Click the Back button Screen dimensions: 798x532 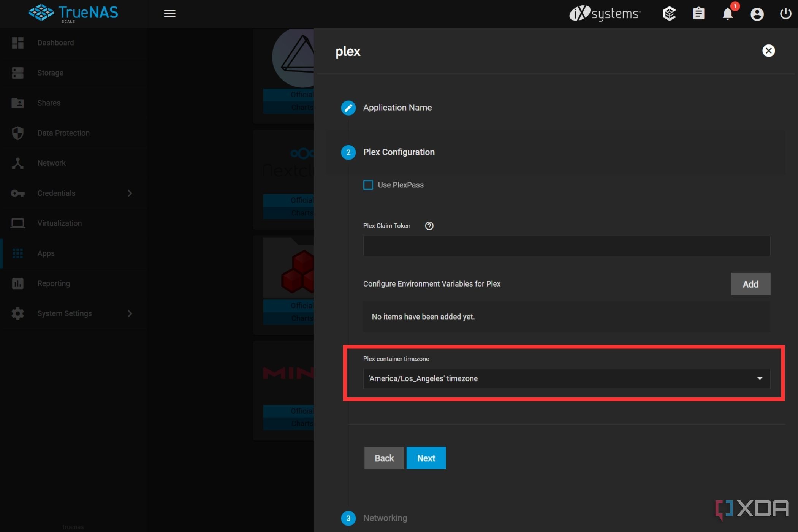point(384,458)
